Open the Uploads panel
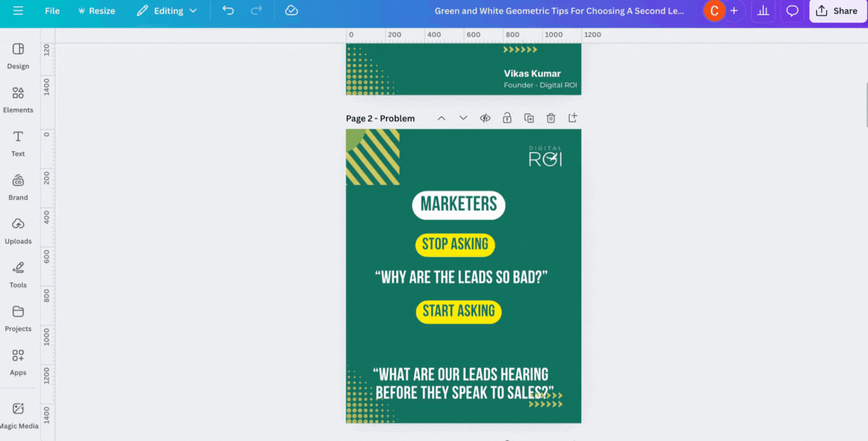868x441 pixels. pyautogui.click(x=18, y=231)
